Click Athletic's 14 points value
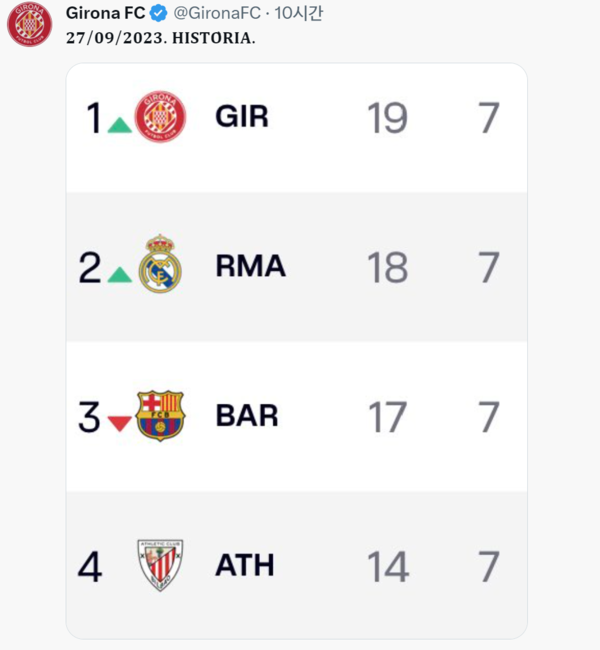The image size is (600, 650). click(x=388, y=566)
